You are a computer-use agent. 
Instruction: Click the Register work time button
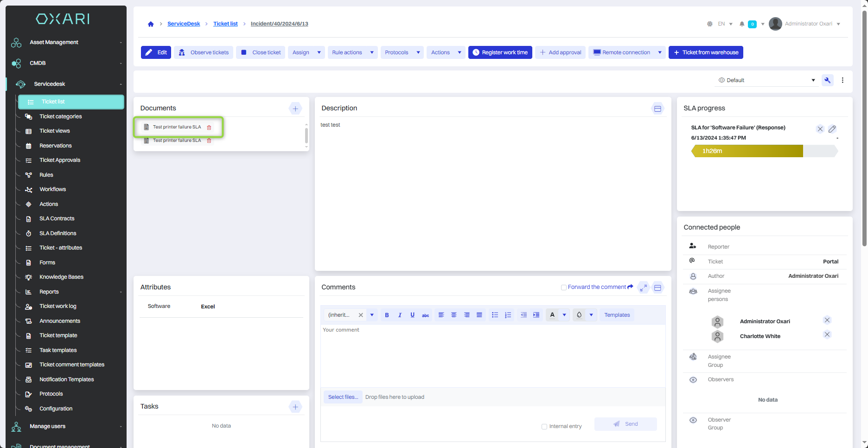point(500,52)
